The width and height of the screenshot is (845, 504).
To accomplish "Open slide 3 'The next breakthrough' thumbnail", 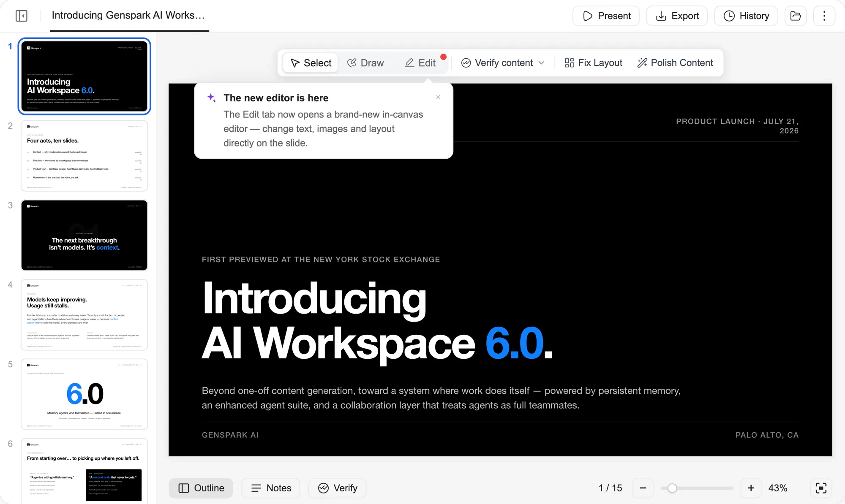I will (84, 235).
